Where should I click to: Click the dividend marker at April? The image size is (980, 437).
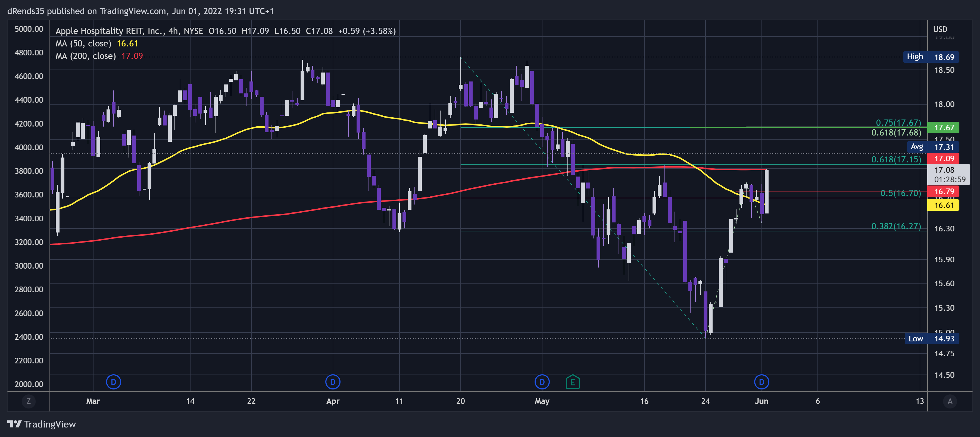pos(333,382)
